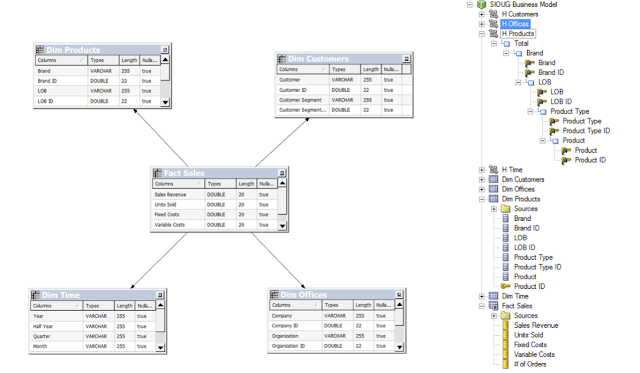Expand the H Offices hierarchy

tap(482, 24)
